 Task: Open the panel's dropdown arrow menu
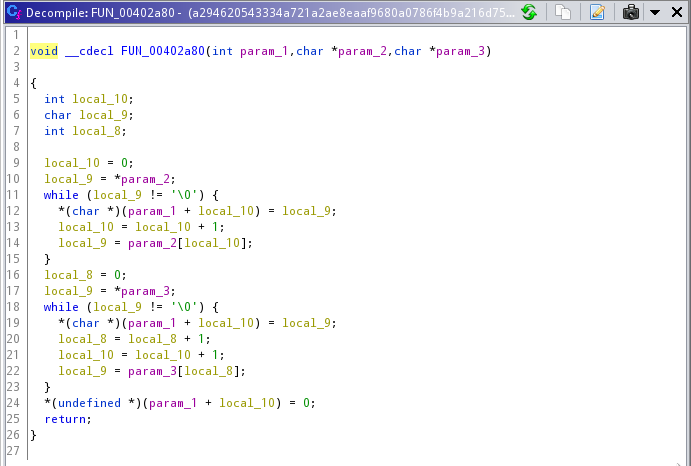point(654,12)
